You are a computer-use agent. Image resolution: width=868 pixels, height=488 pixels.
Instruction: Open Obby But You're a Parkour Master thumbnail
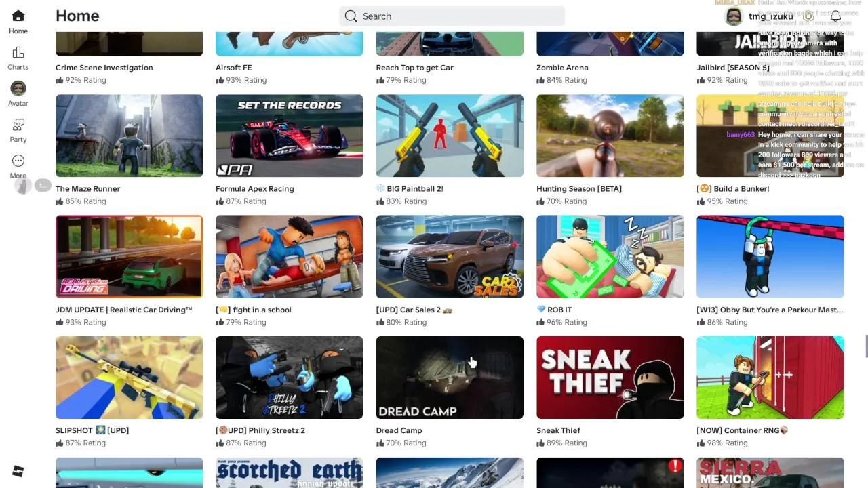coord(770,256)
